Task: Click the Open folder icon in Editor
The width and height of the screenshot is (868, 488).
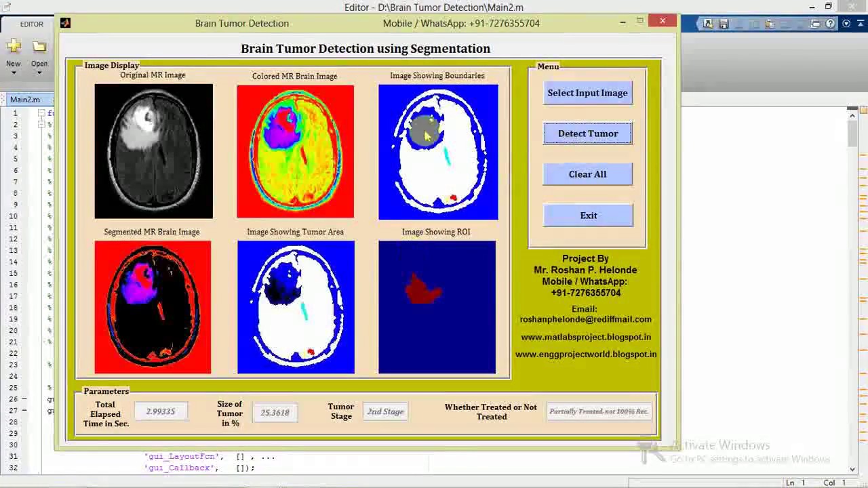Action: point(39,46)
